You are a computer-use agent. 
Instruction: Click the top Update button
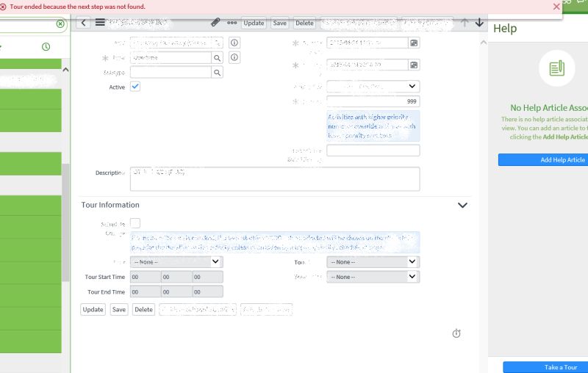coord(254,23)
